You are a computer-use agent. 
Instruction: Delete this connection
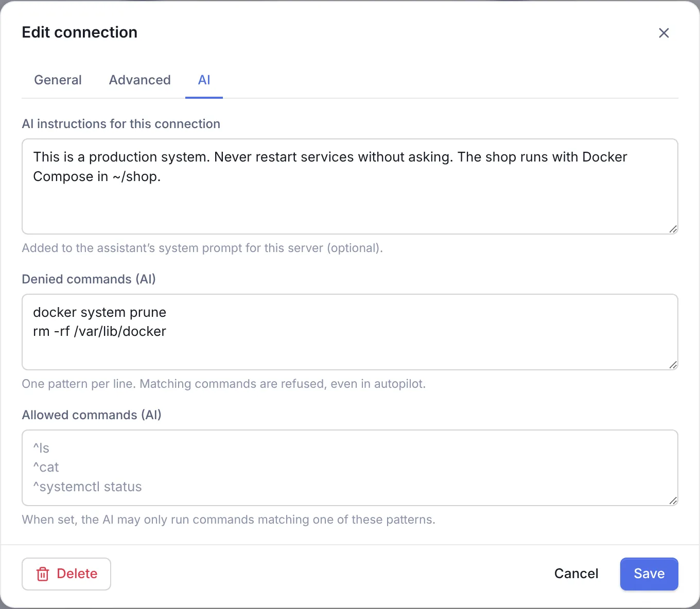tap(66, 574)
